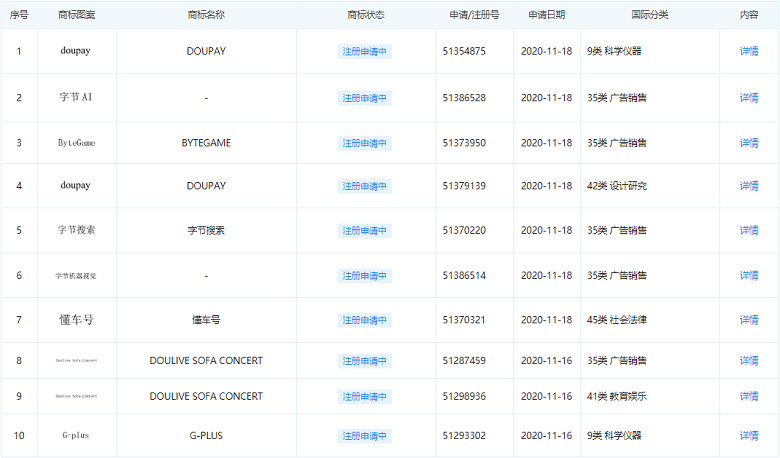The image size is (780, 458).
Task: Open 详情 link for application 51386514
Action: pyautogui.click(x=749, y=275)
